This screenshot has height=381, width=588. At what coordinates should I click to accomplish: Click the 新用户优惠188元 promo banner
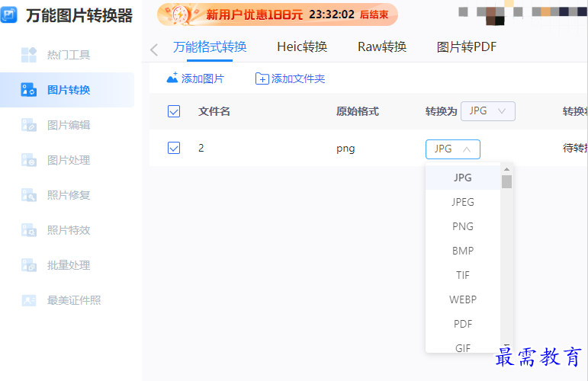(278, 14)
